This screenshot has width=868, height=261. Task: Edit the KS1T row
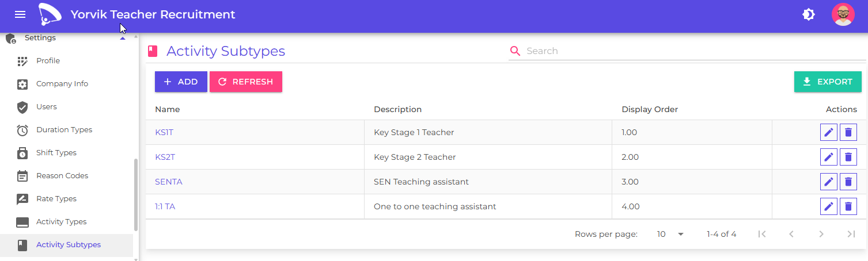click(829, 132)
